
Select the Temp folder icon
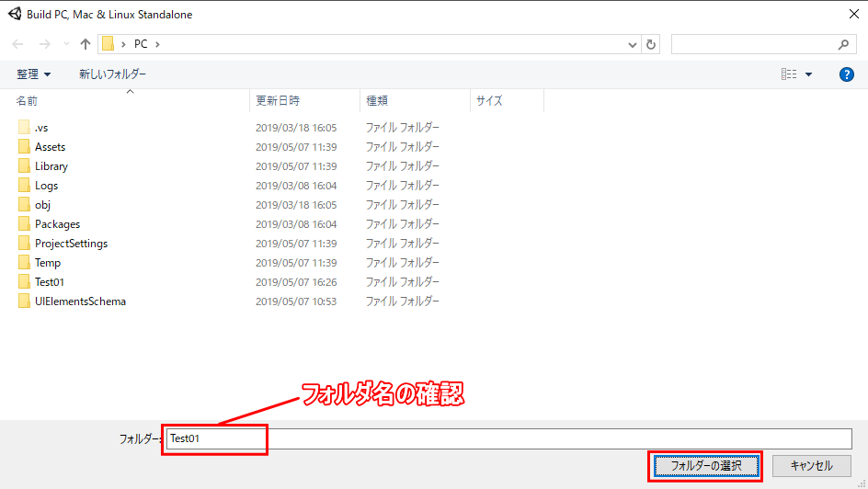tap(24, 263)
